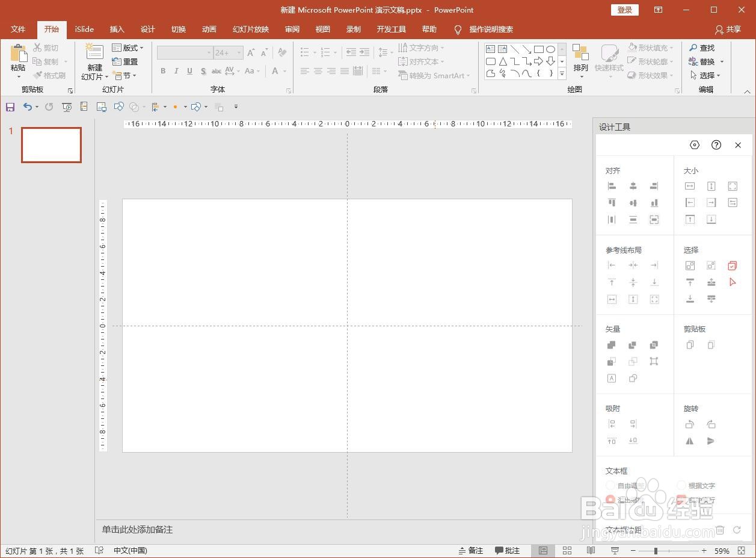Toggle Underline formatting in 字体 group

tap(189, 71)
